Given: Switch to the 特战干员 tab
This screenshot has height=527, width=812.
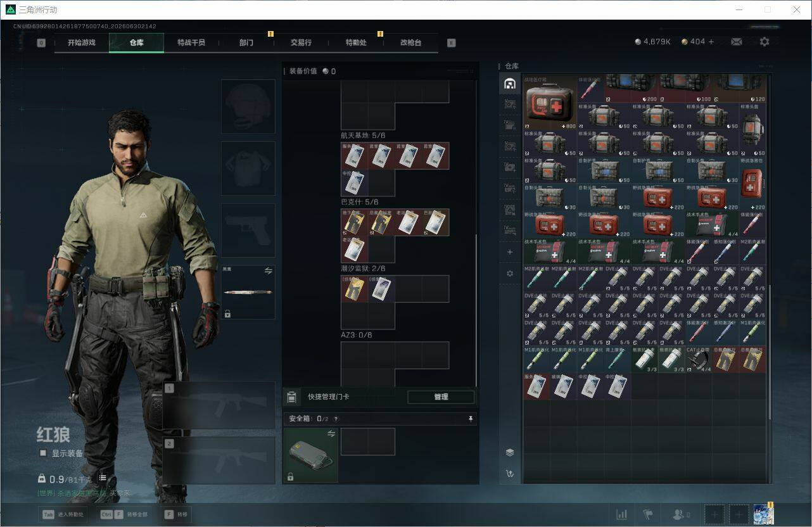Looking at the screenshot, I should (191, 42).
